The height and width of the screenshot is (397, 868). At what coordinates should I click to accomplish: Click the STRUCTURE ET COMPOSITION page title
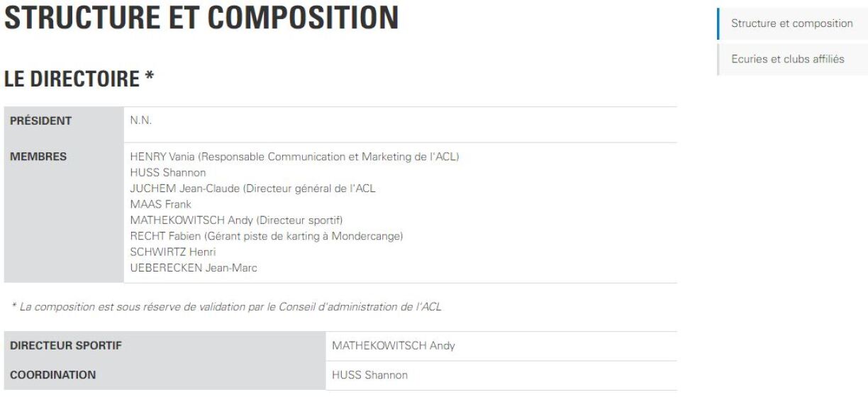(x=201, y=19)
